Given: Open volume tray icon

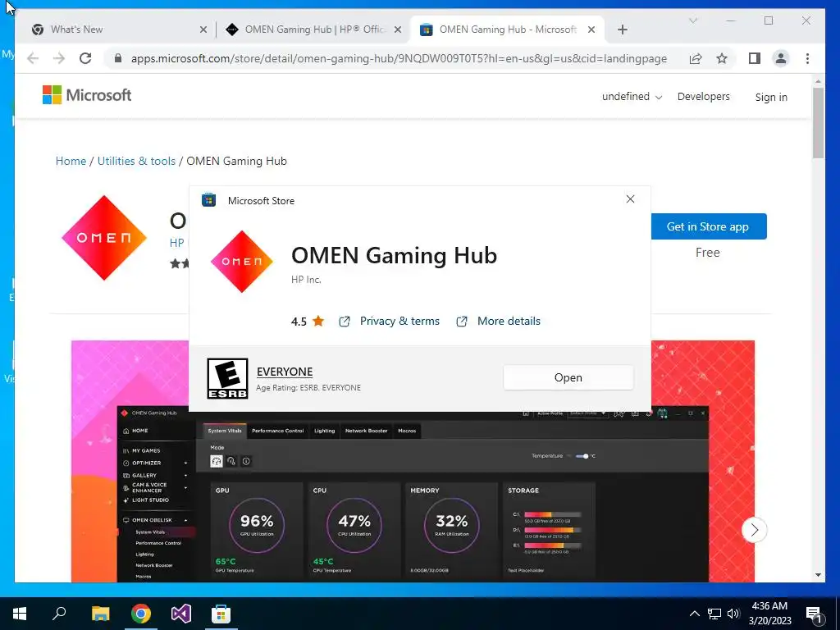Looking at the screenshot, I should pyautogui.click(x=733, y=614).
